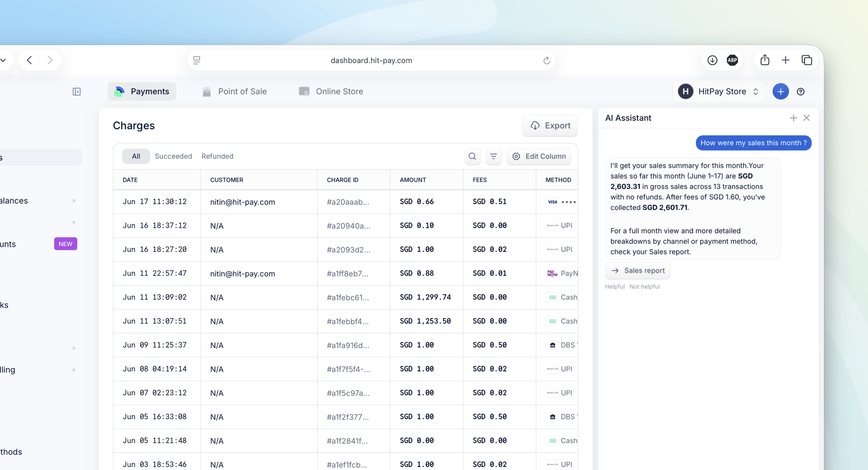The image size is (868, 470).
Task: Click amount SGD 1,253.50
Action: coord(425,321)
